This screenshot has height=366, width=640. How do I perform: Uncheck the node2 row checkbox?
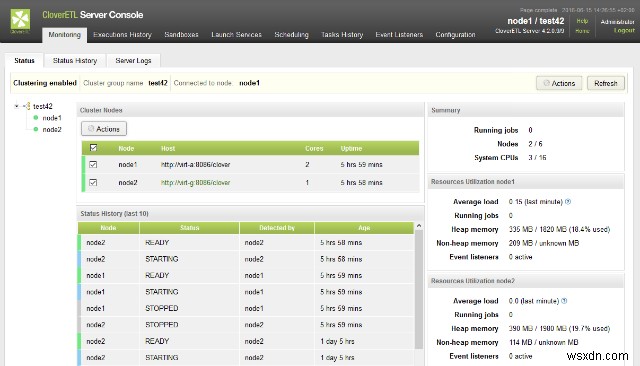[93, 182]
